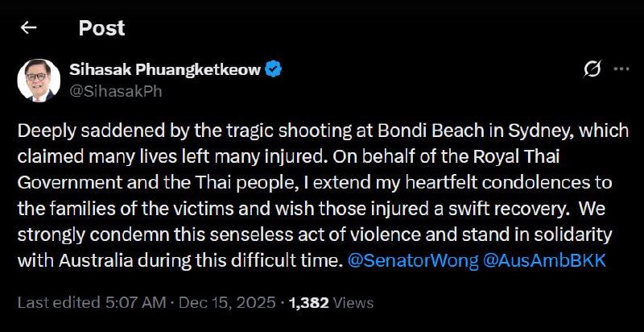The height and width of the screenshot is (332, 644).
Task: Click the display name Sihasak Phuangketkeow
Action: [166, 70]
